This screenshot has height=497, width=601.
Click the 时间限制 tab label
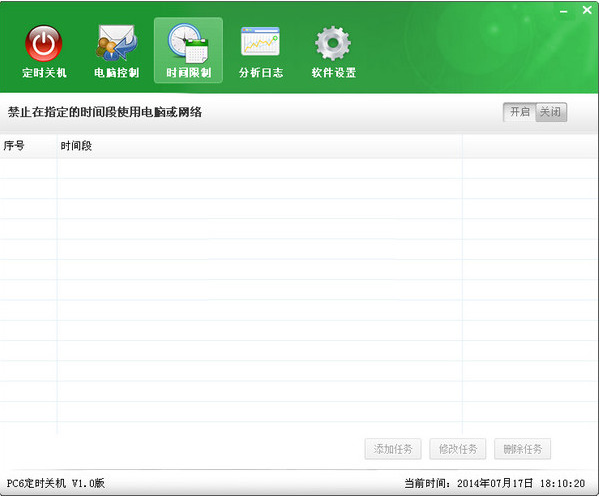pos(189,72)
